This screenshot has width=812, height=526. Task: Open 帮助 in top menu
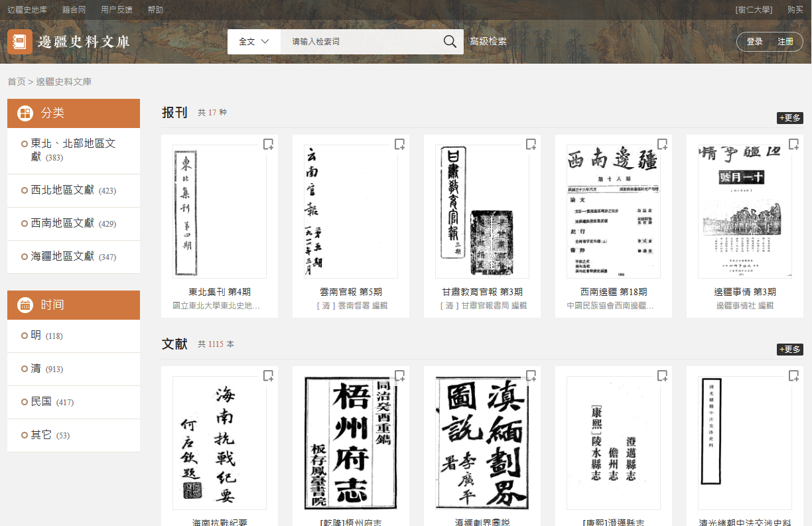[155, 10]
